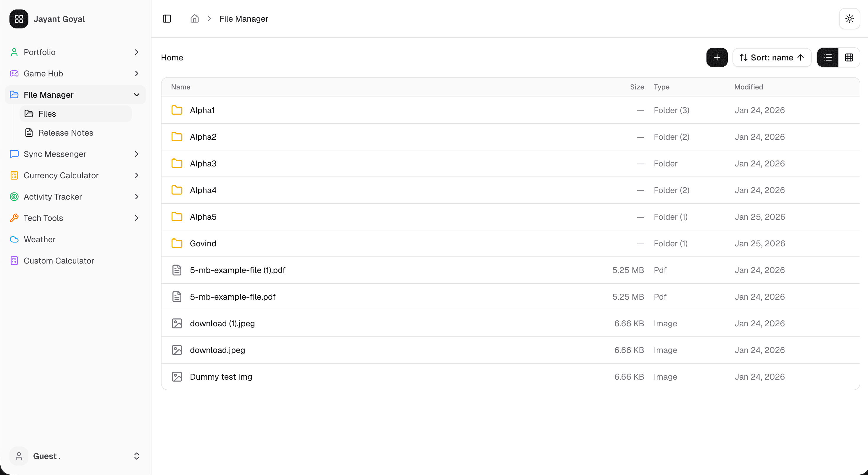Screen dimensions: 868x475
Task: Click the 6.66 KB size of Dummy test img
Action: pyautogui.click(x=629, y=376)
